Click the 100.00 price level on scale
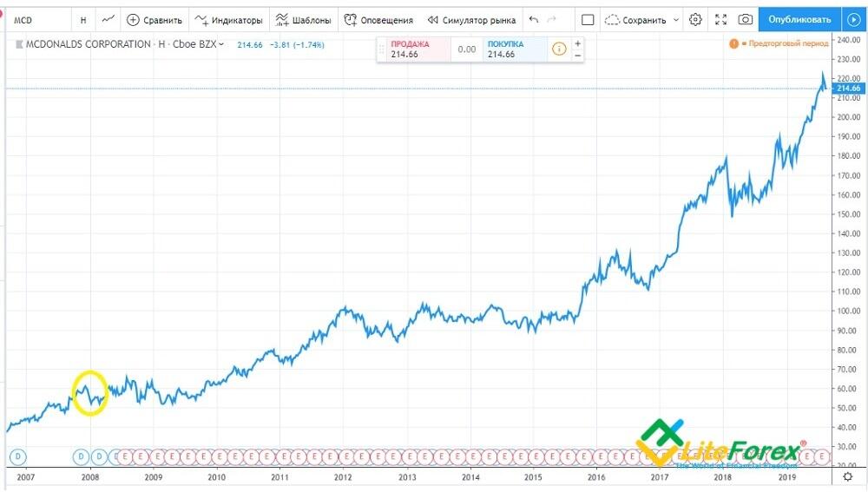 tap(848, 311)
